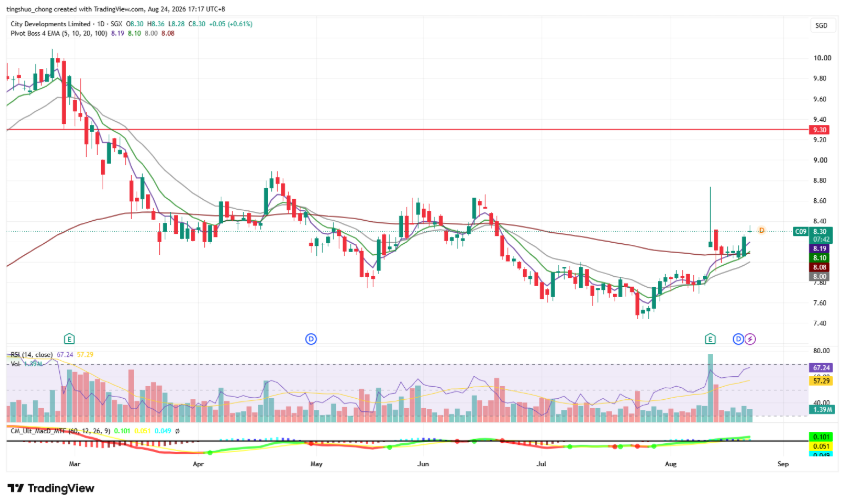
Task: Click the purple 8.19 EMA price label
Action: 820,249
